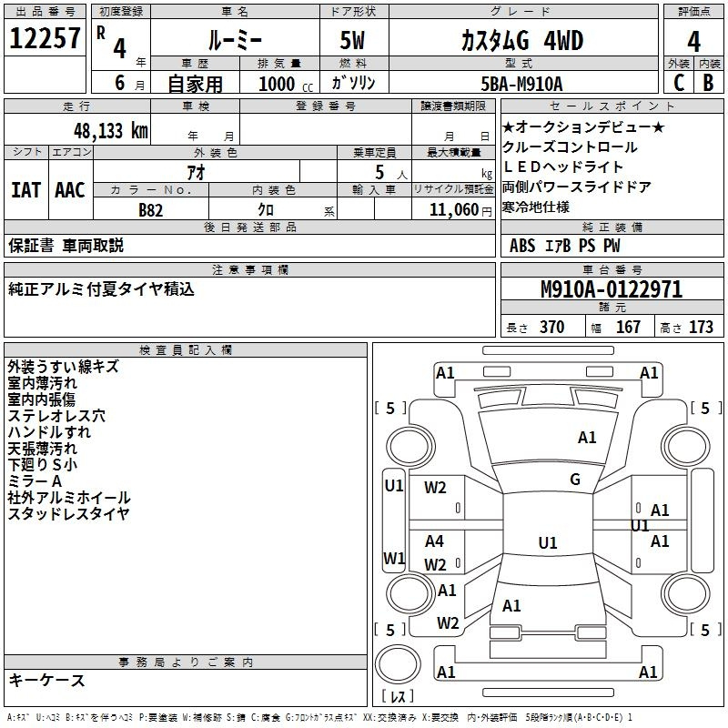Click the color code B82
The width and height of the screenshot is (728, 728).
151,209
